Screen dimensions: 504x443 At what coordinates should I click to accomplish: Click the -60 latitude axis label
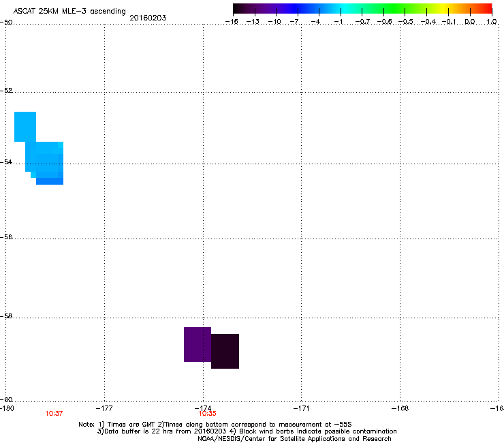6,399
